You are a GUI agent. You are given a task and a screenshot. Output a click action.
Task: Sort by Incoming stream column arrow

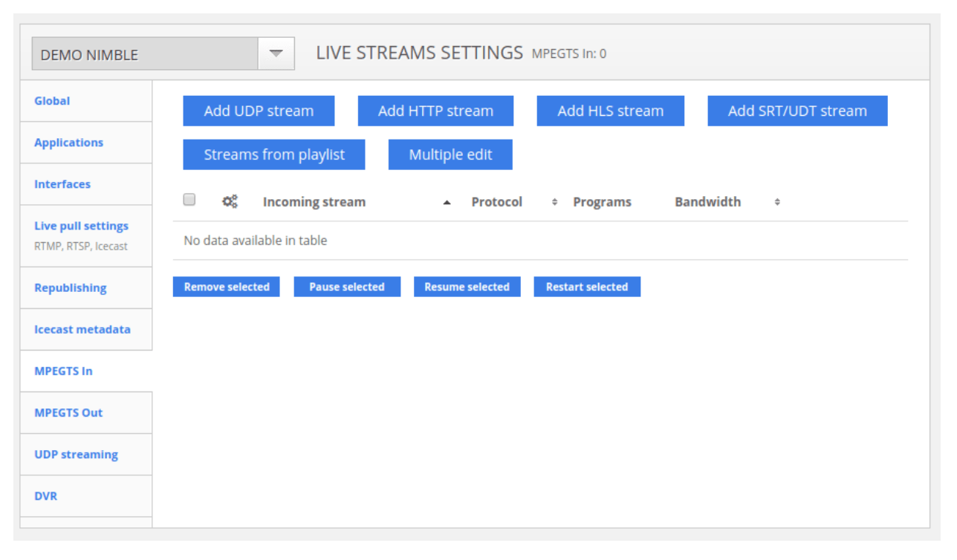pyautogui.click(x=447, y=202)
